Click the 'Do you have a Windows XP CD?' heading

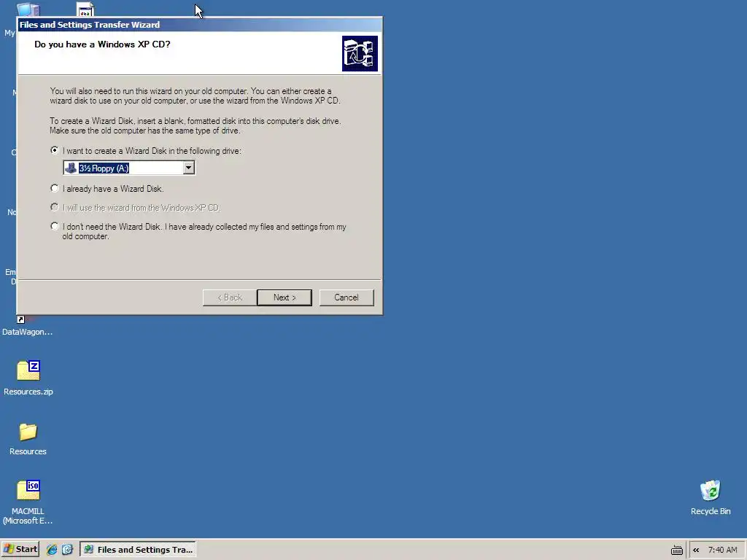pyautogui.click(x=102, y=44)
